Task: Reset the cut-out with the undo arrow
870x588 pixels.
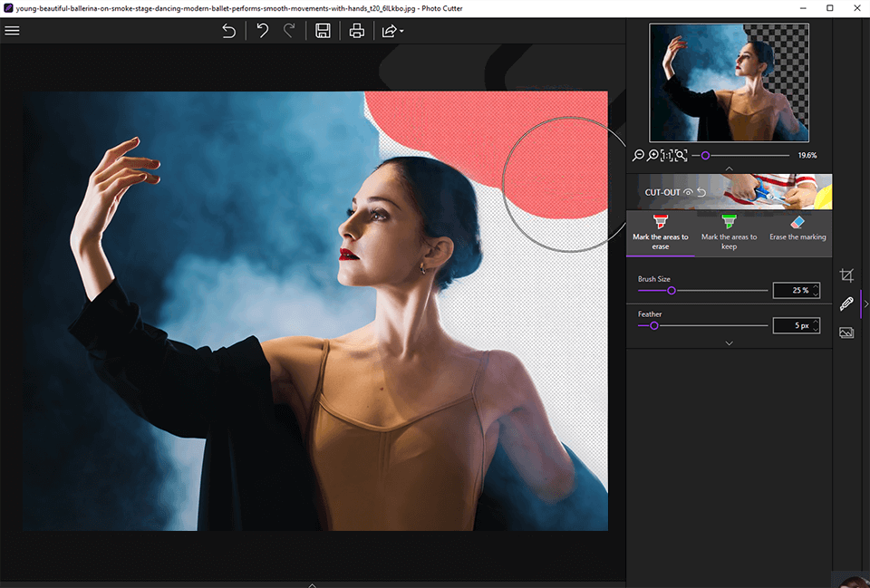Action: [701, 193]
